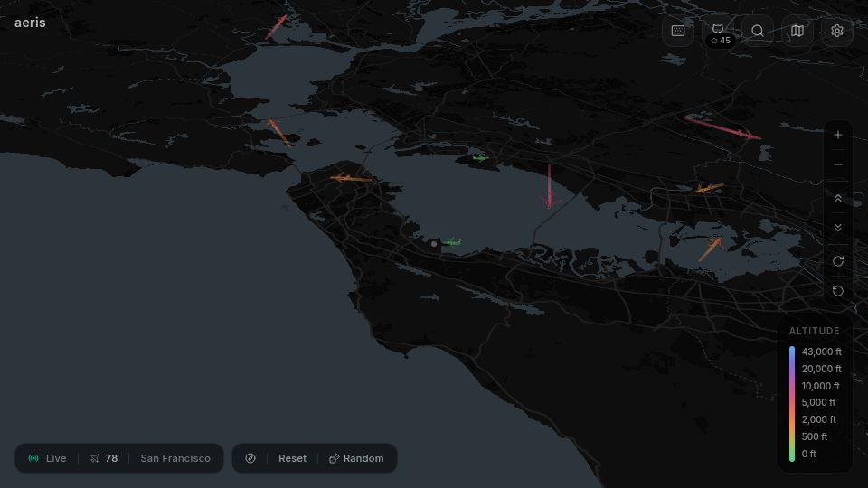The height and width of the screenshot is (488, 868).
Task: Click the 500 ft legend label
Action: 815,436
